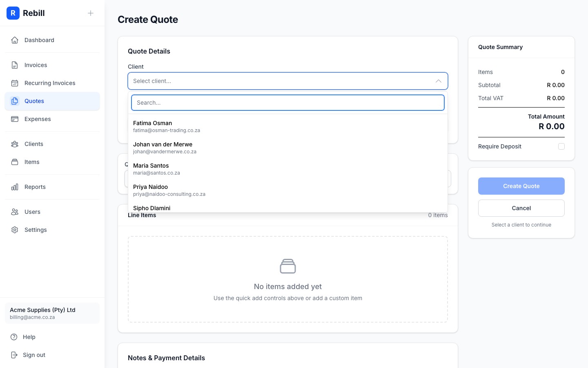588x368 pixels.
Task: Enable the Require Deposit checkbox
Action: 561,146
